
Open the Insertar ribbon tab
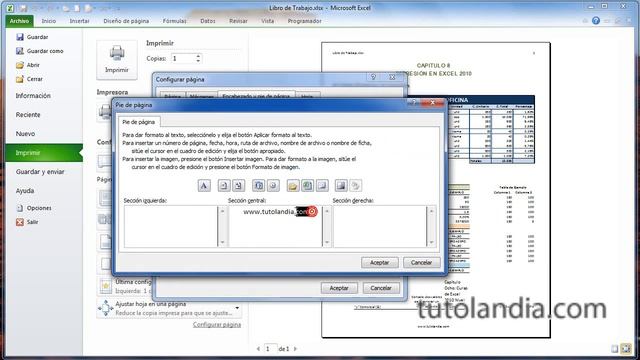(x=79, y=21)
